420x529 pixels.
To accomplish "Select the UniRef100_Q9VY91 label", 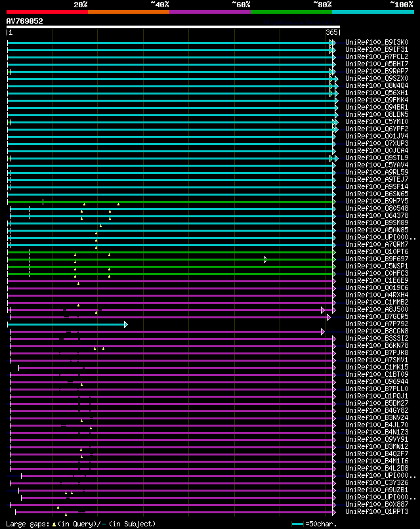I will [x=377, y=440].
